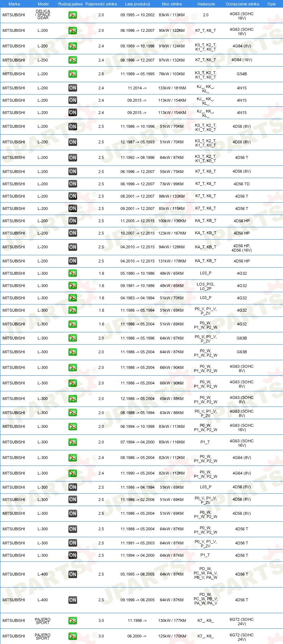Click the PB icon for Pajero Sport 130kW / 177KM

(x=73, y=621)
